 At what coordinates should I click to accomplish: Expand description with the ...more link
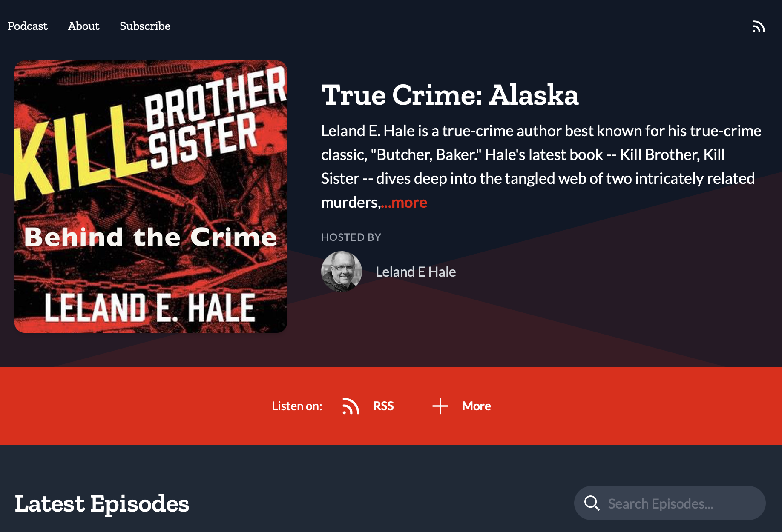pyautogui.click(x=404, y=203)
